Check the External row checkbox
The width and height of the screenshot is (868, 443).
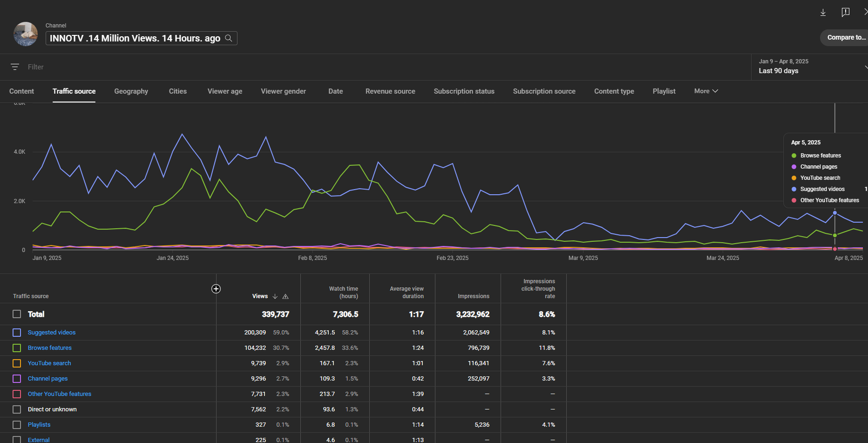coord(17,440)
